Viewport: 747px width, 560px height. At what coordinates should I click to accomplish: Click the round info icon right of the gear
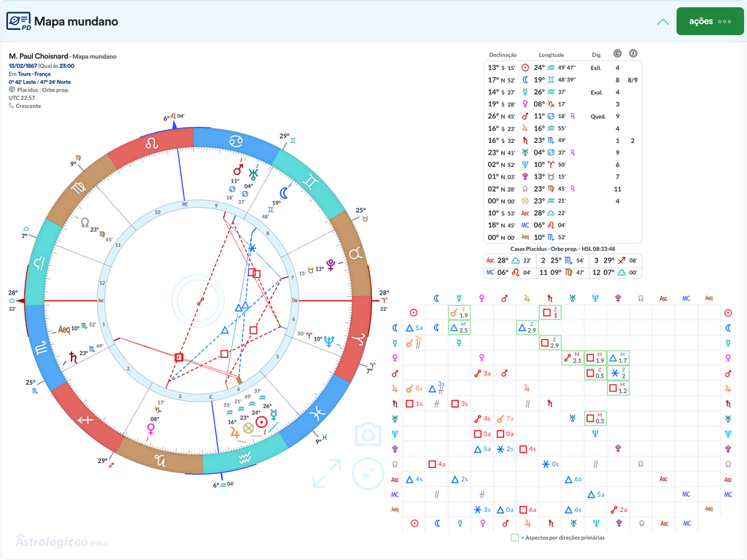click(x=633, y=53)
